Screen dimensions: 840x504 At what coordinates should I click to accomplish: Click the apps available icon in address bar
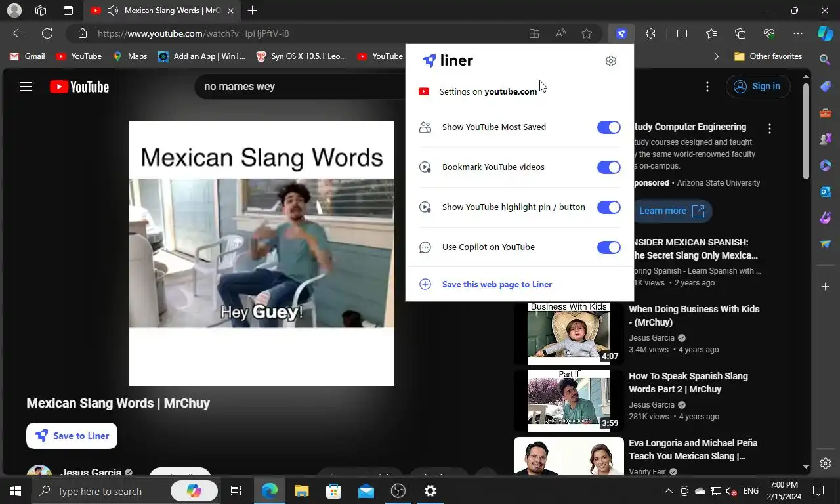pyautogui.click(x=534, y=33)
